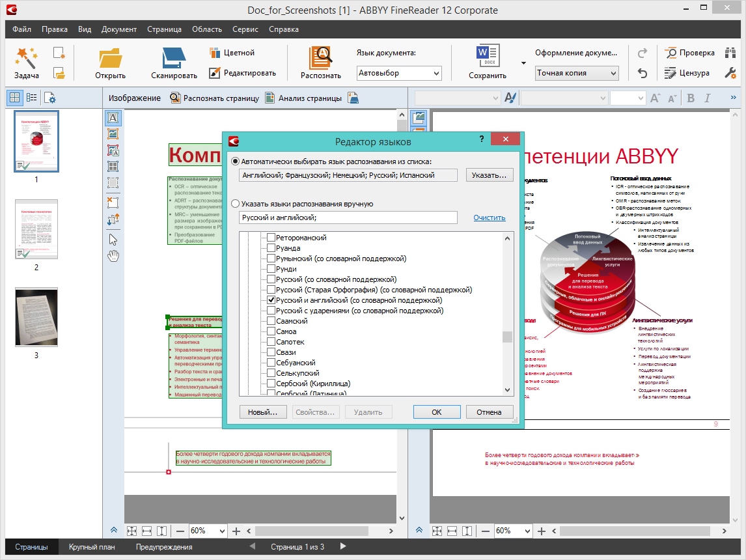
Task: Run recognition with the Распознать icon
Action: pyautogui.click(x=321, y=58)
